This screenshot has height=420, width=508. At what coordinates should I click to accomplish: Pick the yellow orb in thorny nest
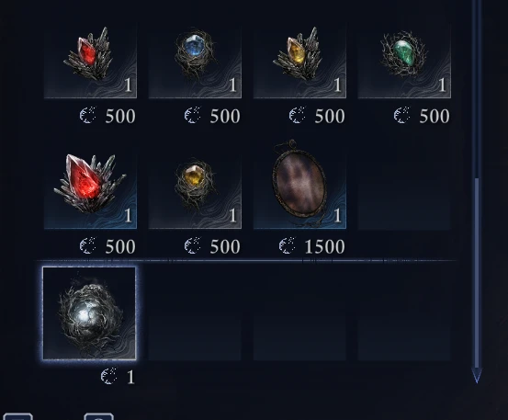195,191
